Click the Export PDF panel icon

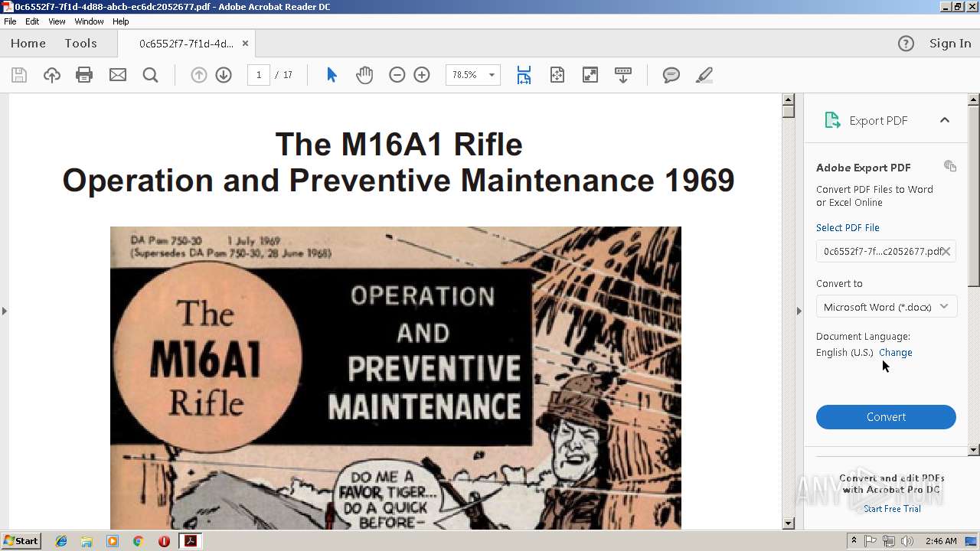pos(831,120)
